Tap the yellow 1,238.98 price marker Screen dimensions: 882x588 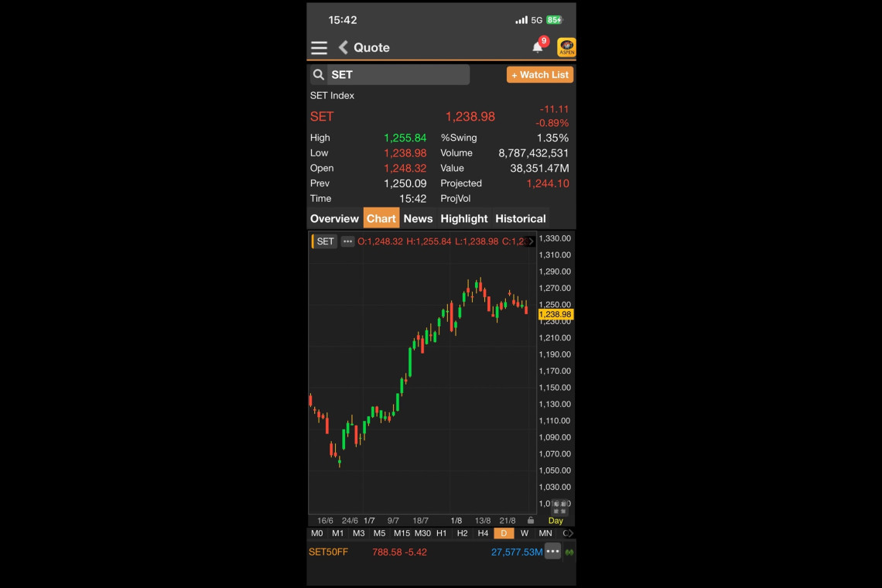pos(556,315)
